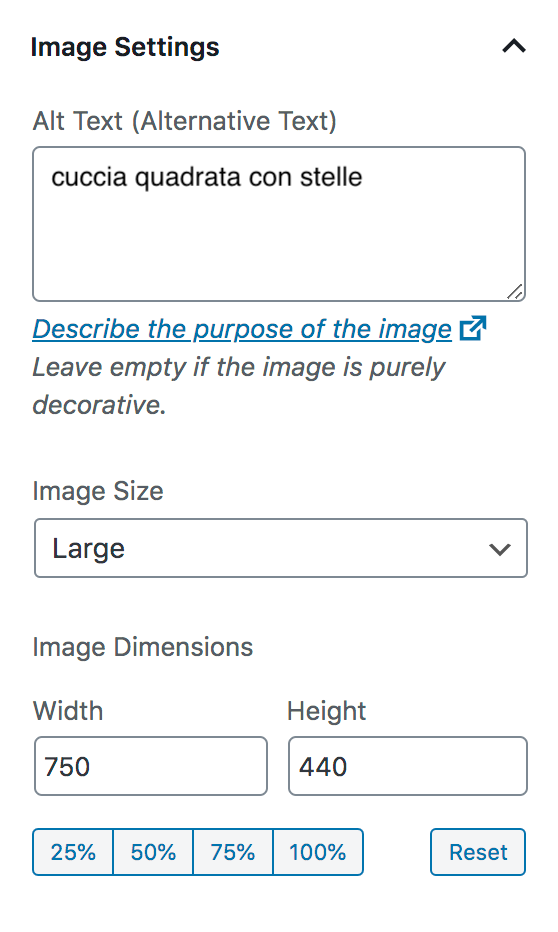Collapse the Image Settings panel chevron
The width and height of the screenshot is (558, 932).
(x=514, y=46)
